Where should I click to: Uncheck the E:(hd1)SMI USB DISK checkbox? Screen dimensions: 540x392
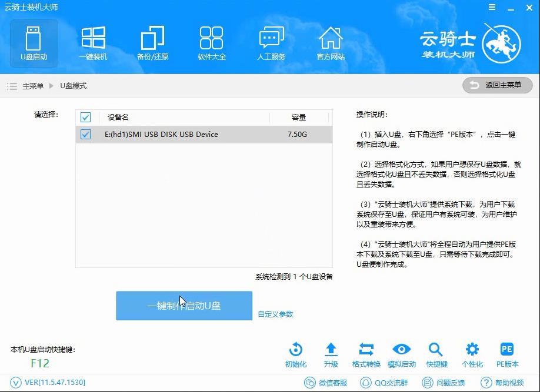click(85, 134)
